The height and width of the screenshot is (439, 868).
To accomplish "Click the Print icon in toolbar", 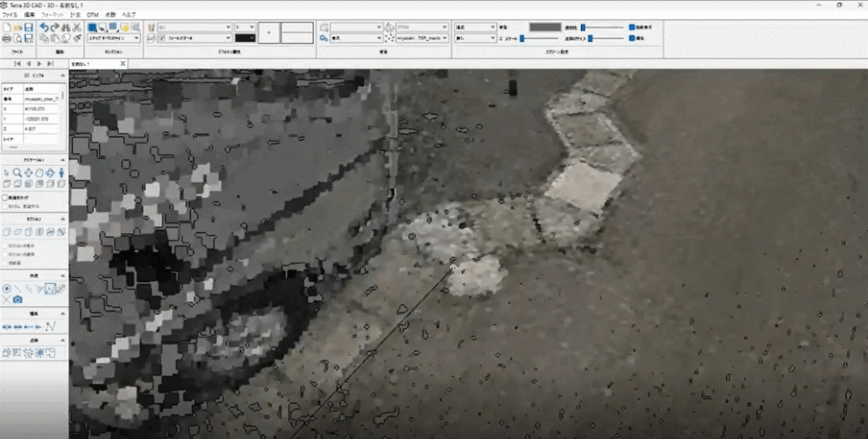I will [x=7, y=38].
